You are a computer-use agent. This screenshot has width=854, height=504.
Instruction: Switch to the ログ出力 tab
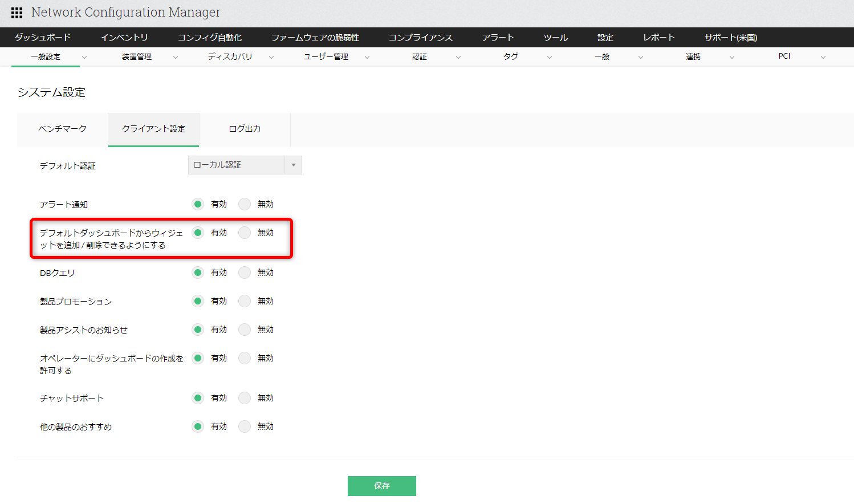[x=245, y=129]
